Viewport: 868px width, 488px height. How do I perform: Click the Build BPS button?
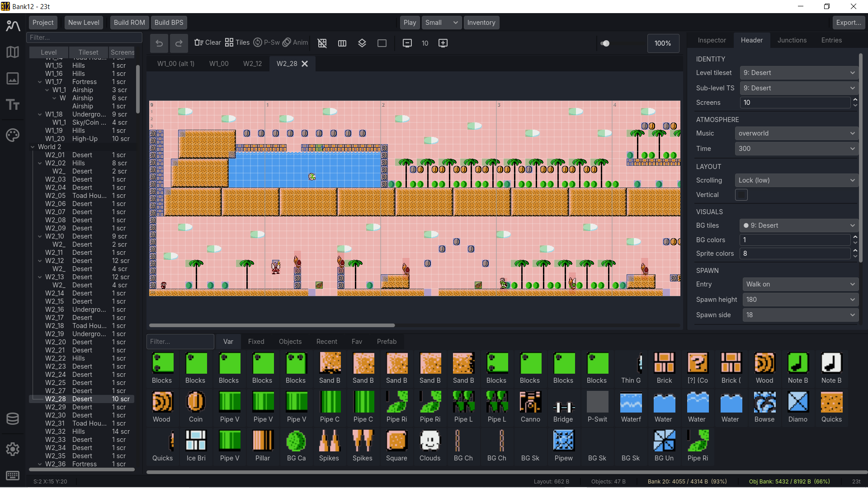point(169,23)
